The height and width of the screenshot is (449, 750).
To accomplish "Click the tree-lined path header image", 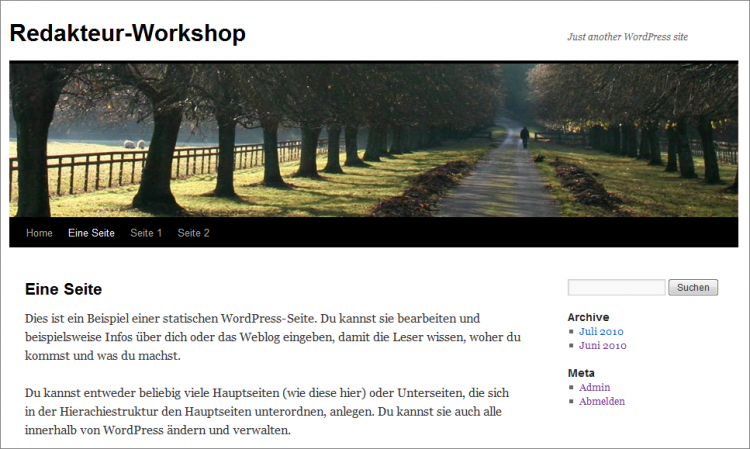I will [x=374, y=140].
